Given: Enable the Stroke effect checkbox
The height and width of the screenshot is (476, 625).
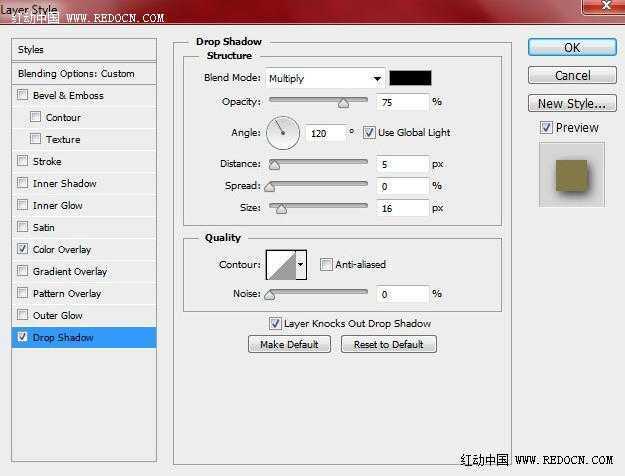Looking at the screenshot, I should [23, 161].
